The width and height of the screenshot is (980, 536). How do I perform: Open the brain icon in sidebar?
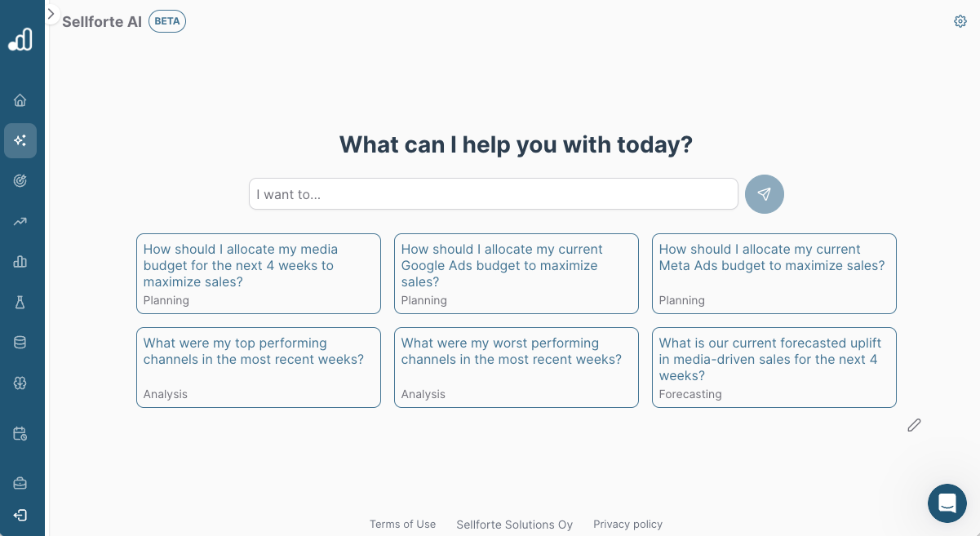tap(20, 383)
